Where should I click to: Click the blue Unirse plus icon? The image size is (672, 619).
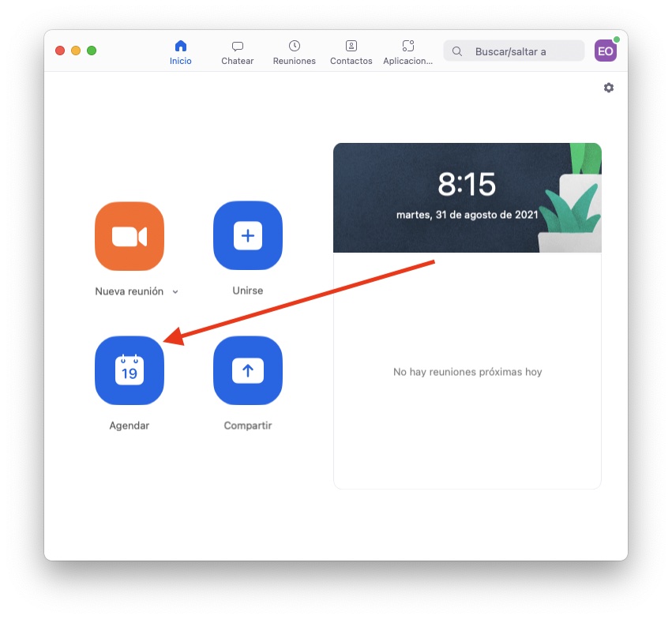click(x=248, y=236)
